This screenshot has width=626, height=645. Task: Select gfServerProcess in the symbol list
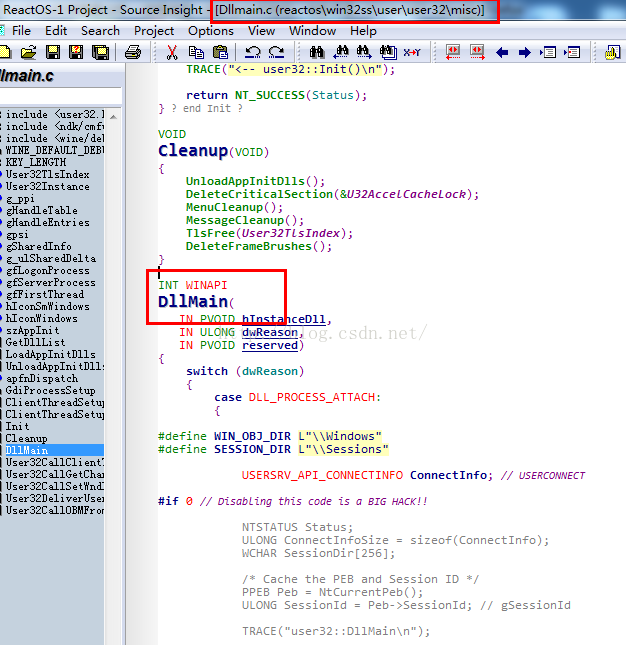(51, 283)
